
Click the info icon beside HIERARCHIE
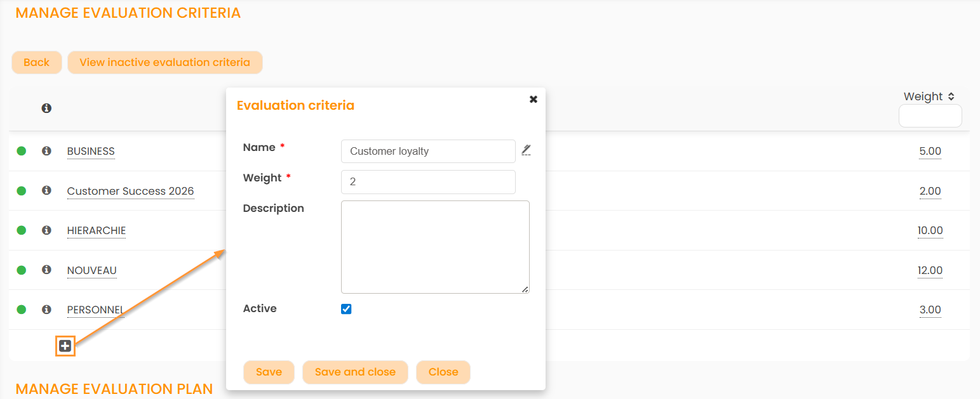(46, 230)
